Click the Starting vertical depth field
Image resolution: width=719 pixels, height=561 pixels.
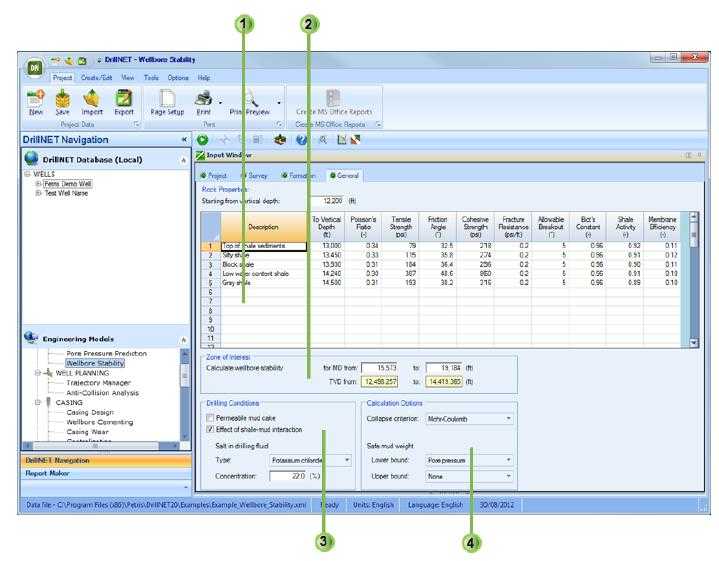(327, 201)
